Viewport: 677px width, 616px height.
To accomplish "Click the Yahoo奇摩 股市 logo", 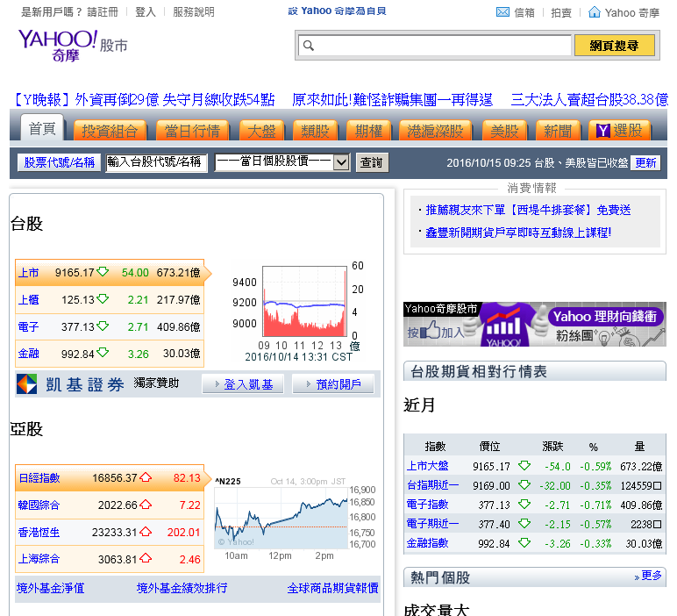I will [x=73, y=46].
